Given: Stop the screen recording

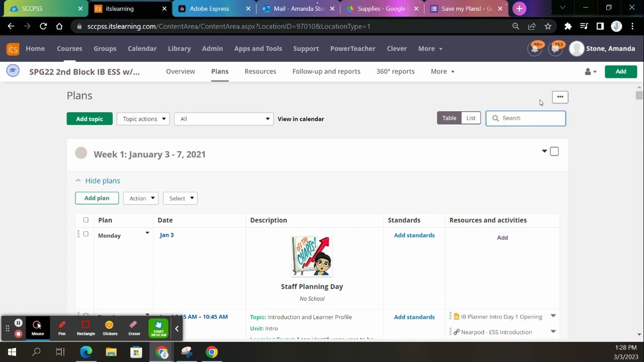Looking at the screenshot, I should click(19, 334).
